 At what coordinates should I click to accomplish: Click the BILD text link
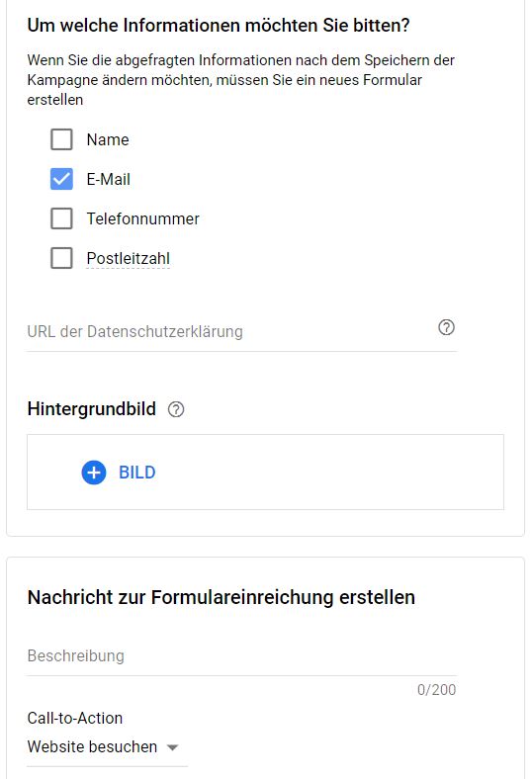tap(137, 473)
